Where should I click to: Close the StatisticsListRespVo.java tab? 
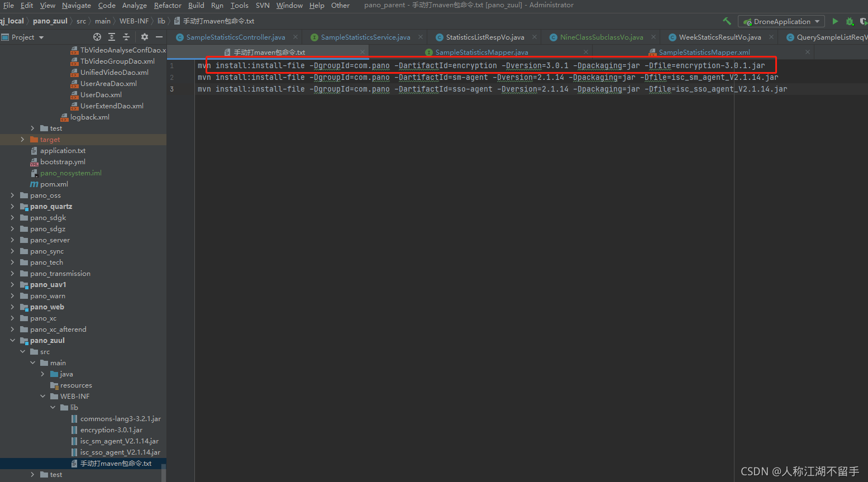click(x=535, y=37)
